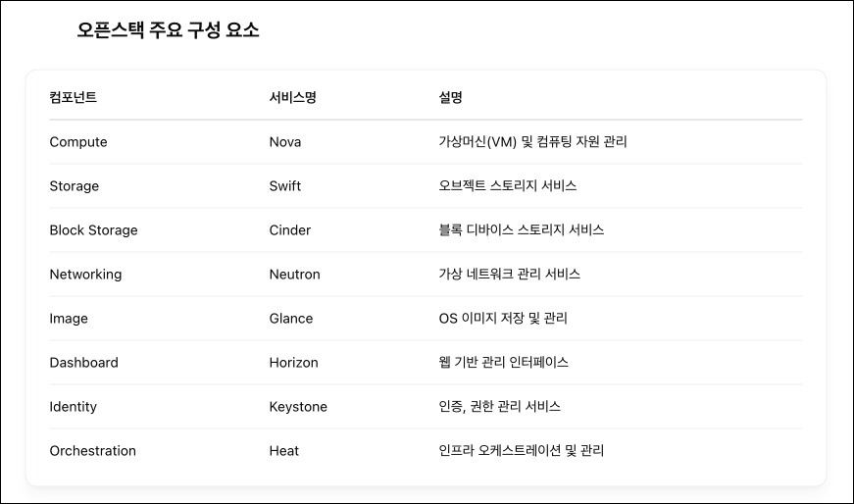Click the Heat service name
854x504 pixels.
(x=283, y=451)
